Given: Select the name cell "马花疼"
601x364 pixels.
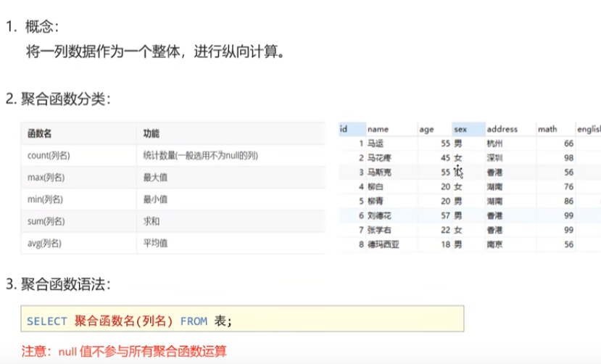Looking at the screenshot, I should coord(379,158).
